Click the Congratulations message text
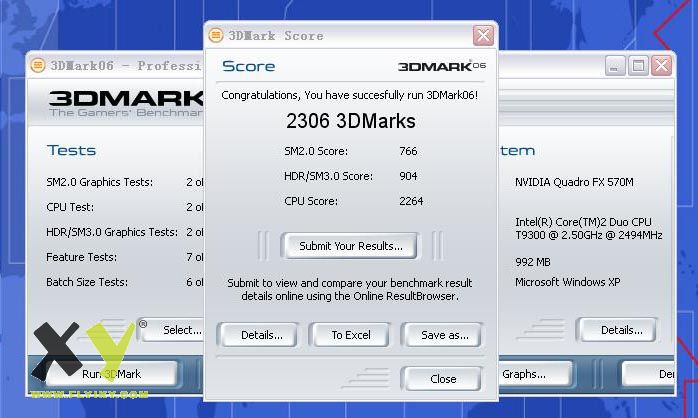Image resolution: width=698 pixels, height=418 pixels. [x=349, y=95]
